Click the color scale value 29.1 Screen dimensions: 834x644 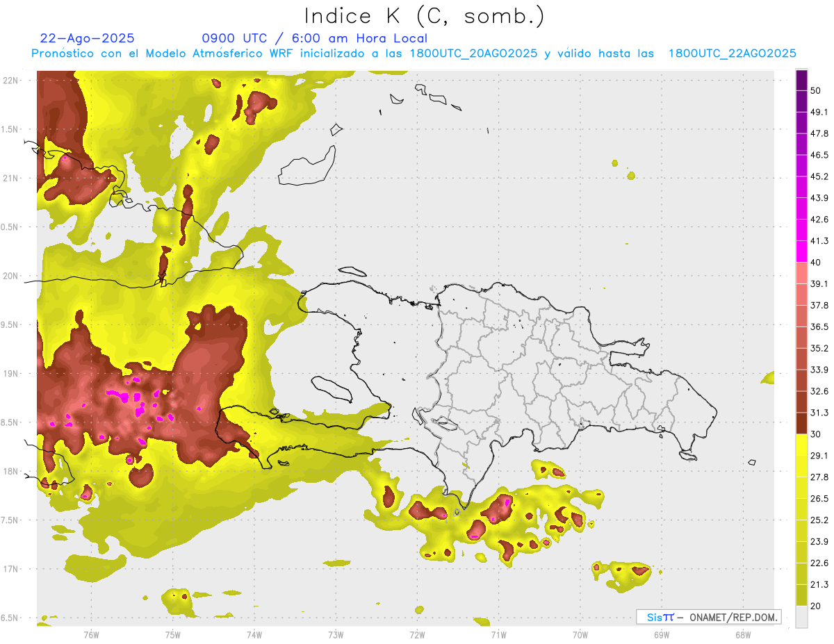point(819,456)
